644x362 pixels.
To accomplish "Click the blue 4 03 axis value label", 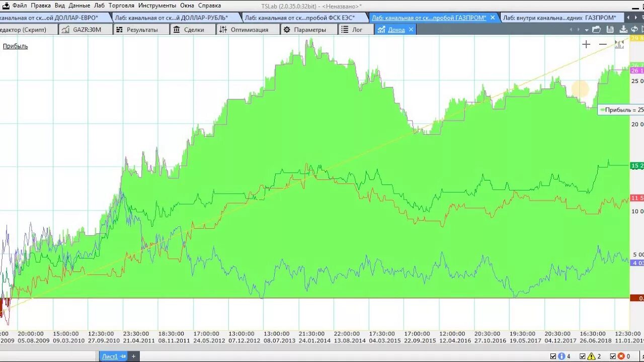I will tap(637, 263).
